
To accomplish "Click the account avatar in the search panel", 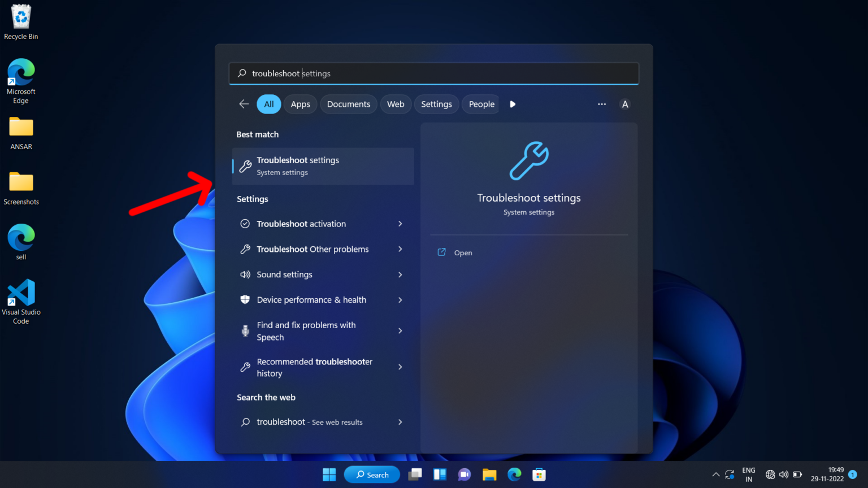I will coord(625,104).
